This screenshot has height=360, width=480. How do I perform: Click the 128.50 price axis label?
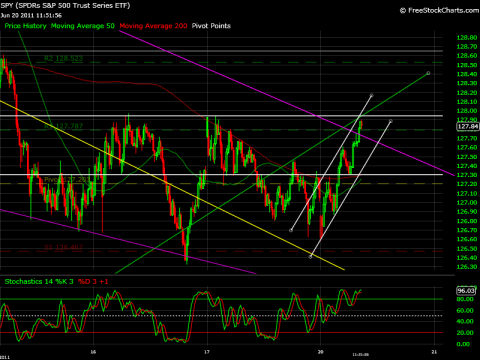coord(467,65)
